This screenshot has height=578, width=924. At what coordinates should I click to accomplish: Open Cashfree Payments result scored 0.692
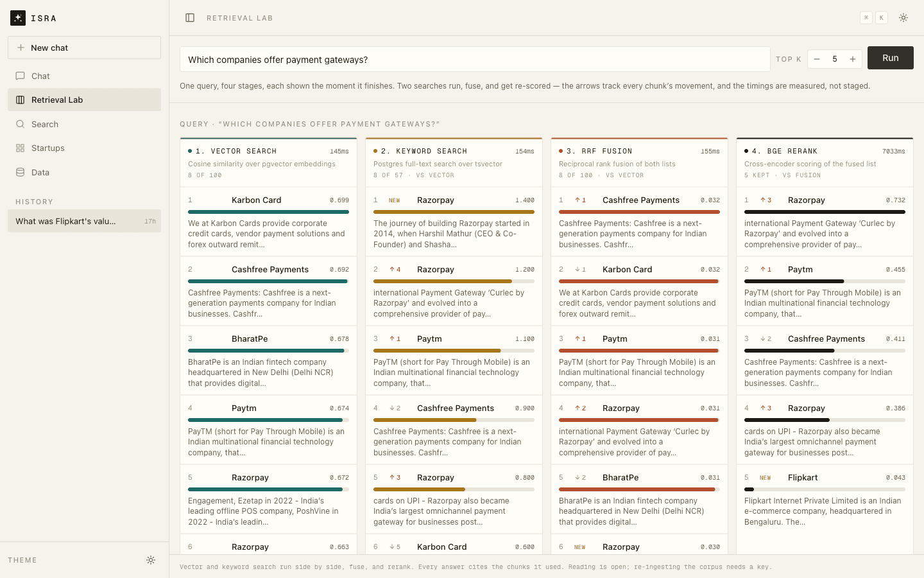pyautogui.click(x=268, y=291)
